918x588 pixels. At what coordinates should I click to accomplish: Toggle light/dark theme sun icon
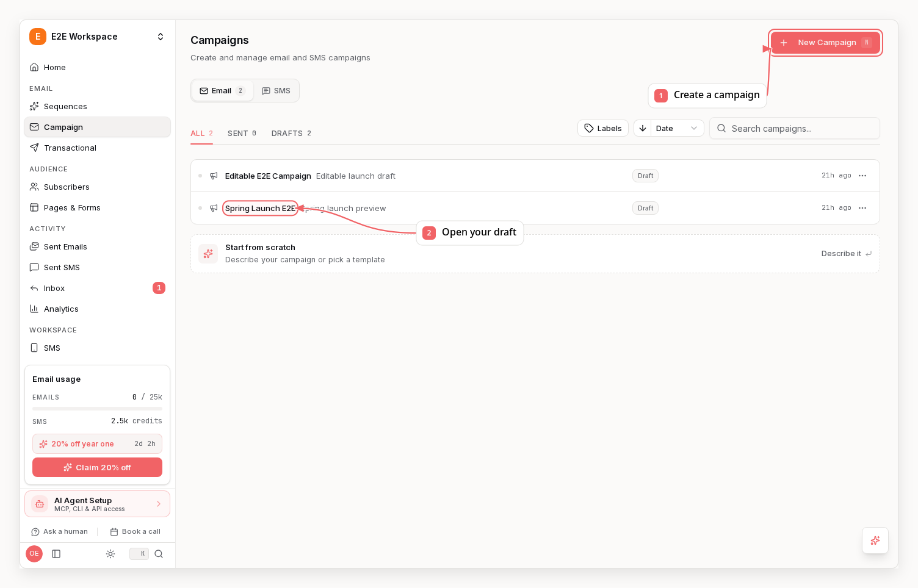coord(110,554)
